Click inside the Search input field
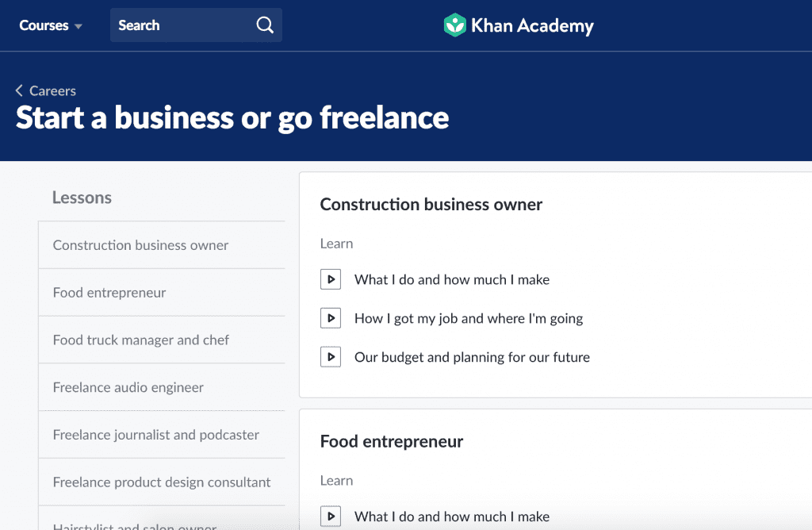Screen dimensions: 812x530 click(182, 25)
